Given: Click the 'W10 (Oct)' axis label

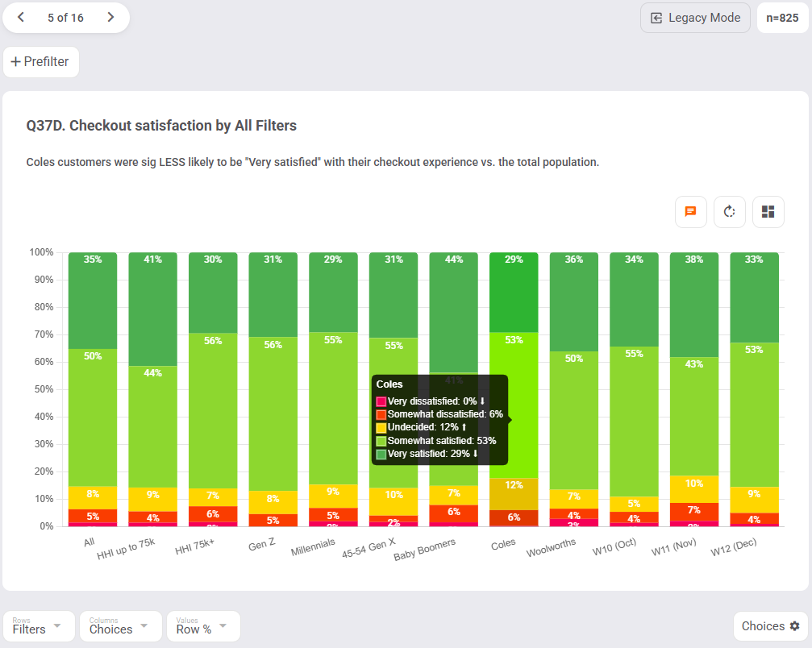Looking at the screenshot, I should pos(614,547).
